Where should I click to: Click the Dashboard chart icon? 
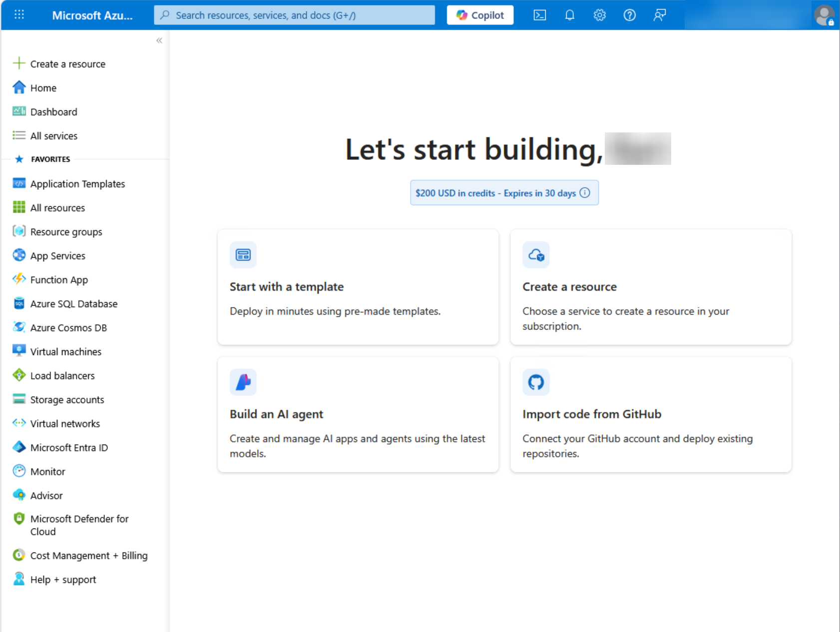click(19, 111)
